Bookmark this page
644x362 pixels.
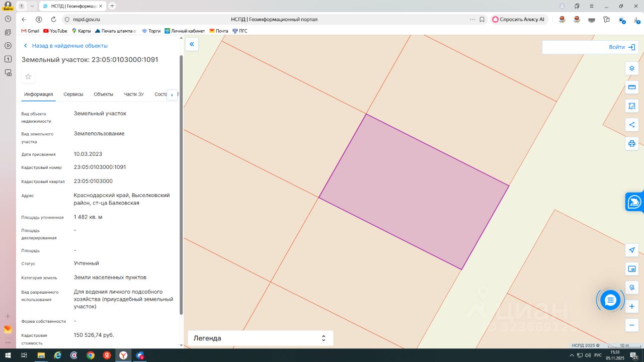point(482,20)
